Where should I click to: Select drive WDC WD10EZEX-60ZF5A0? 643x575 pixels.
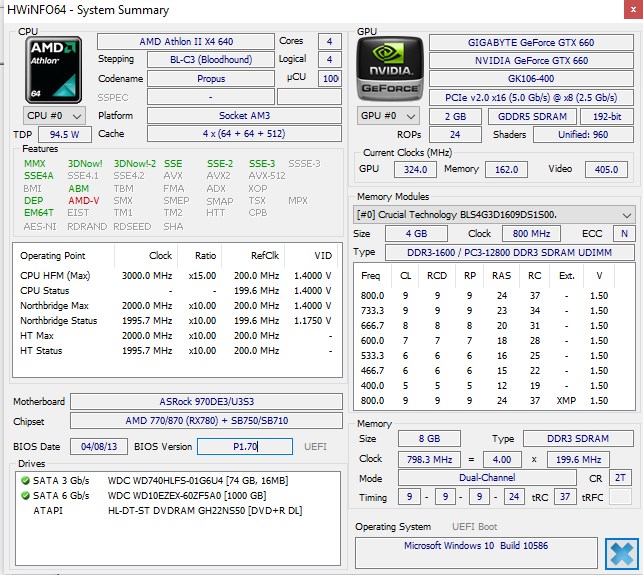point(187,496)
